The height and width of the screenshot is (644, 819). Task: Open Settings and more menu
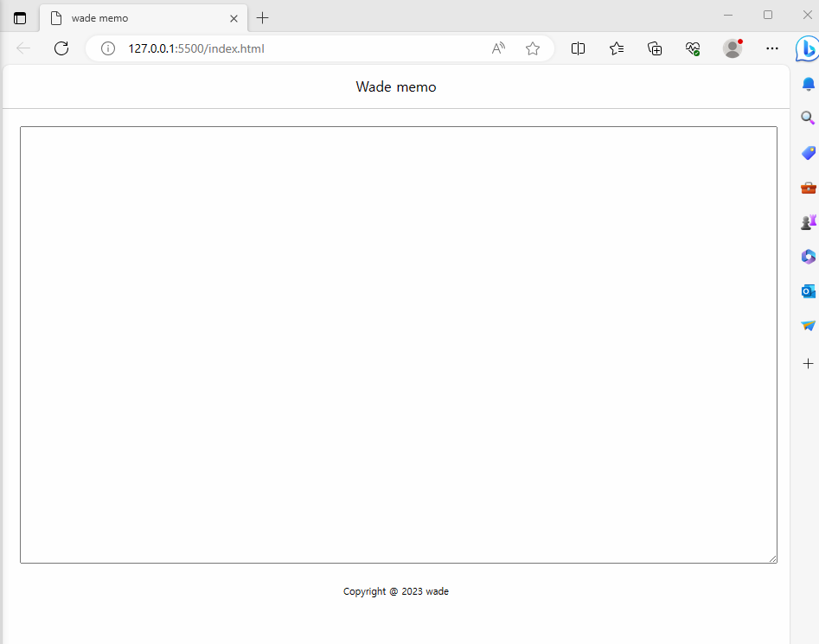pos(772,48)
